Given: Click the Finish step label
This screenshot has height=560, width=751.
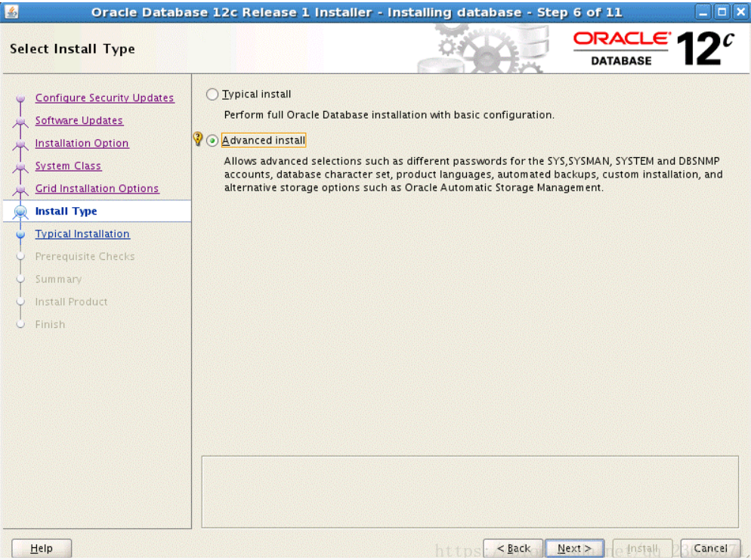Looking at the screenshot, I should (51, 324).
